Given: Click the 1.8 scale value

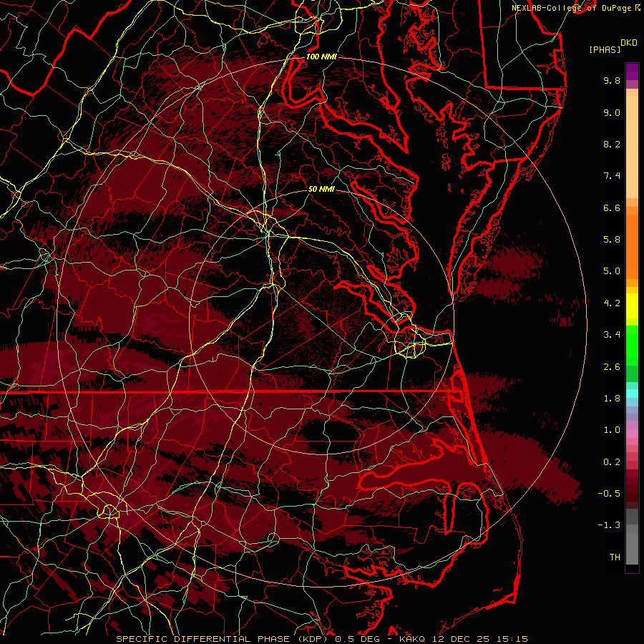Looking at the screenshot, I should (612, 399).
